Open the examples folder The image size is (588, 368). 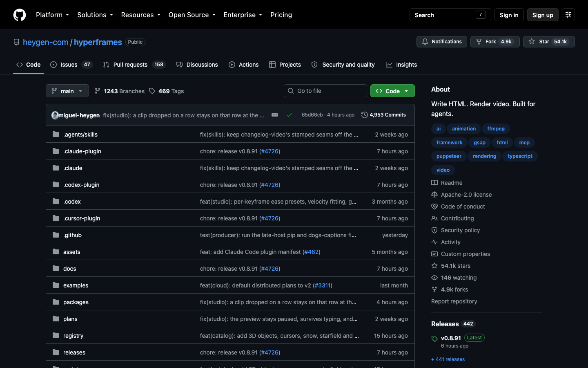pos(76,285)
